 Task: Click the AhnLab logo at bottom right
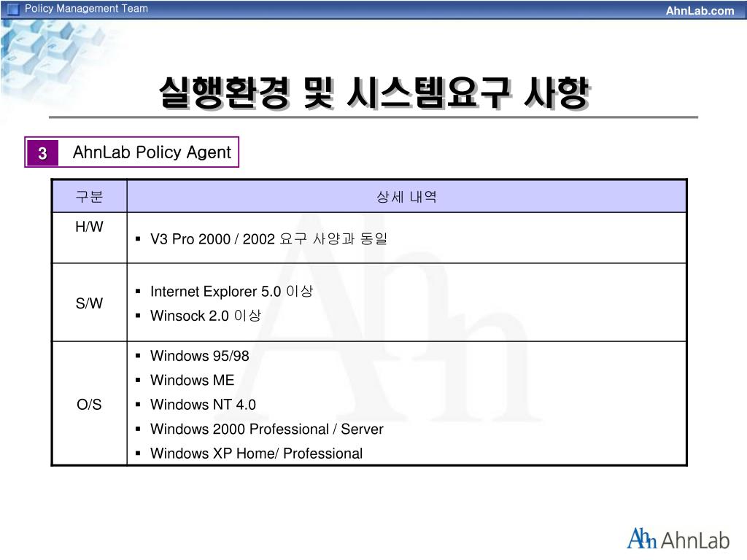click(x=678, y=539)
